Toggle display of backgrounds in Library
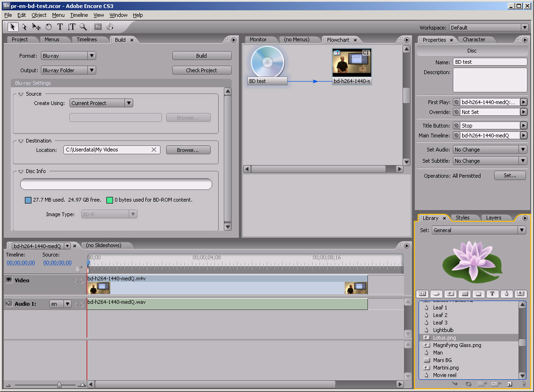The height and width of the screenshot is (392, 534). [x=465, y=294]
